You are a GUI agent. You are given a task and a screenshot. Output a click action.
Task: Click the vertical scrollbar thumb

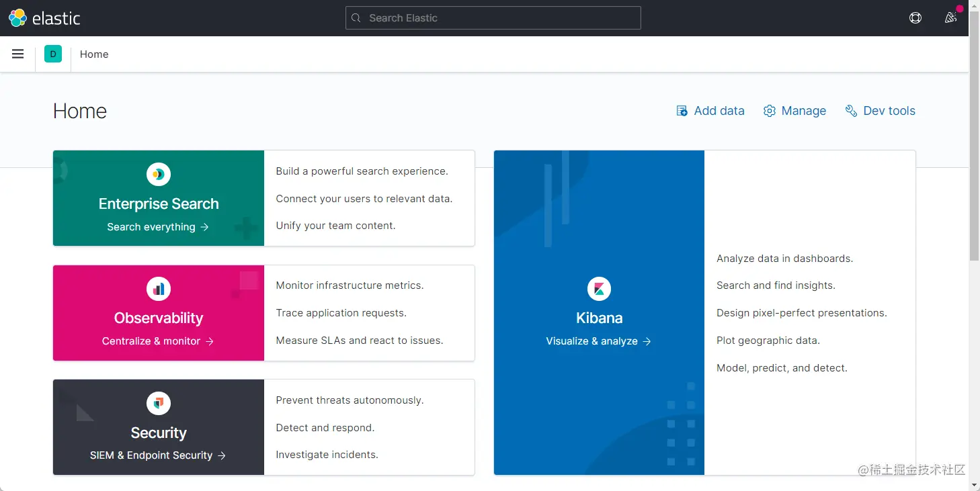click(974, 136)
